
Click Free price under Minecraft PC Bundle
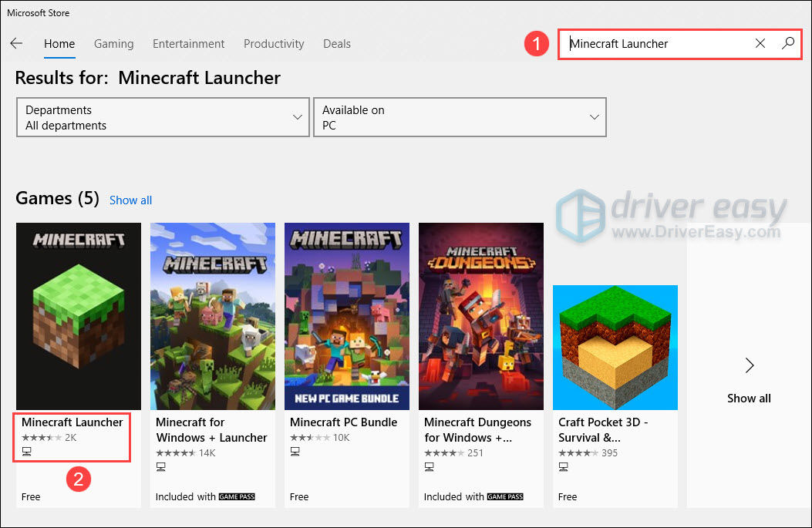299,497
